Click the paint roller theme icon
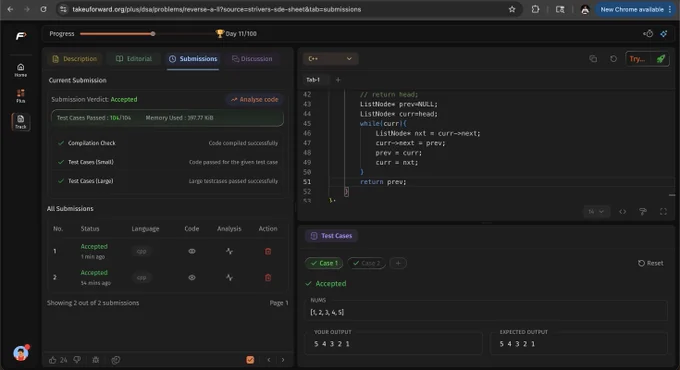The image size is (680, 370). click(x=643, y=212)
